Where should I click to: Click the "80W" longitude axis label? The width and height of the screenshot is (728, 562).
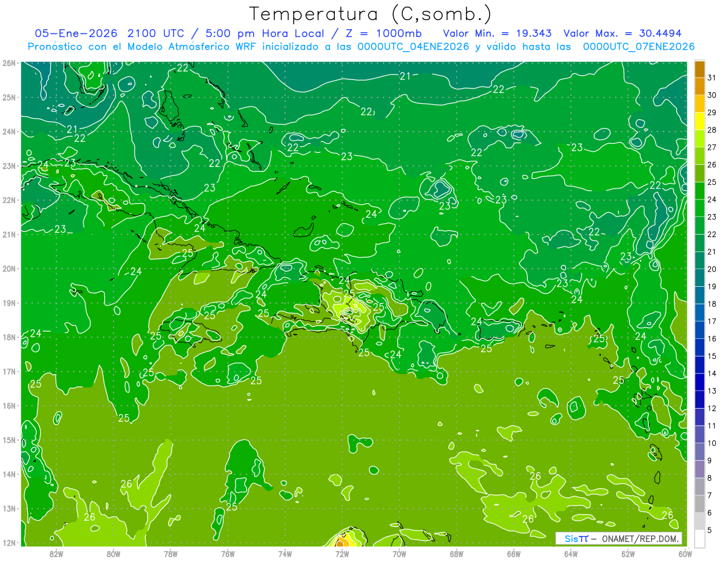pos(113,553)
